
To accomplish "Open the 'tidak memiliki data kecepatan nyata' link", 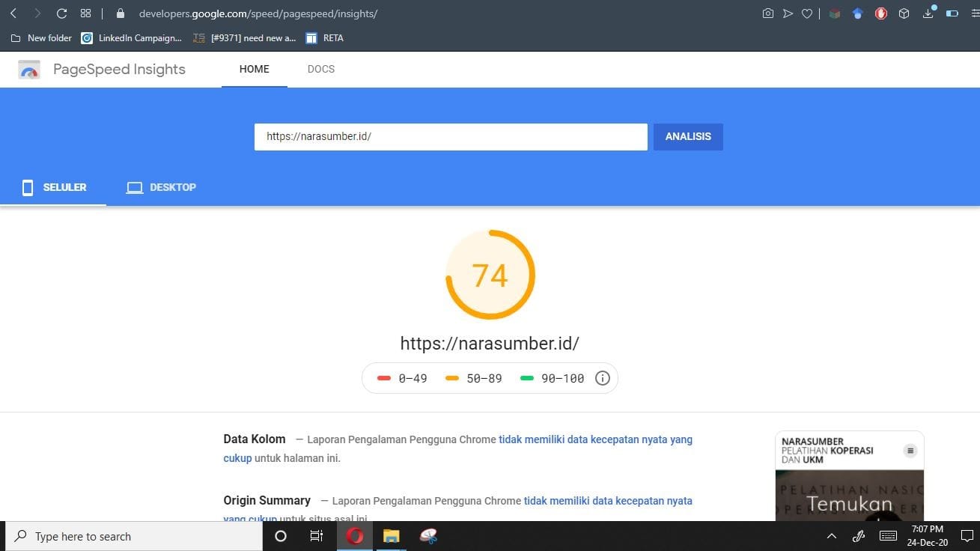I will click(x=594, y=439).
